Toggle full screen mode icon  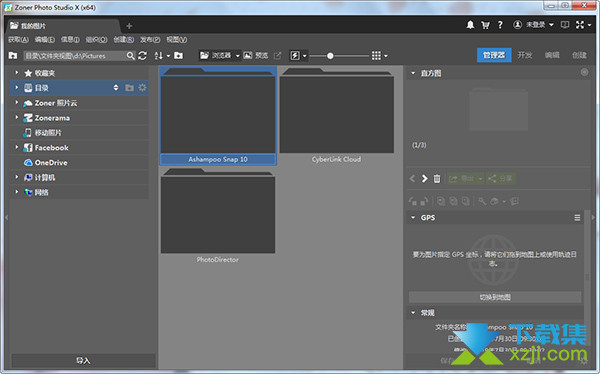click(x=580, y=25)
